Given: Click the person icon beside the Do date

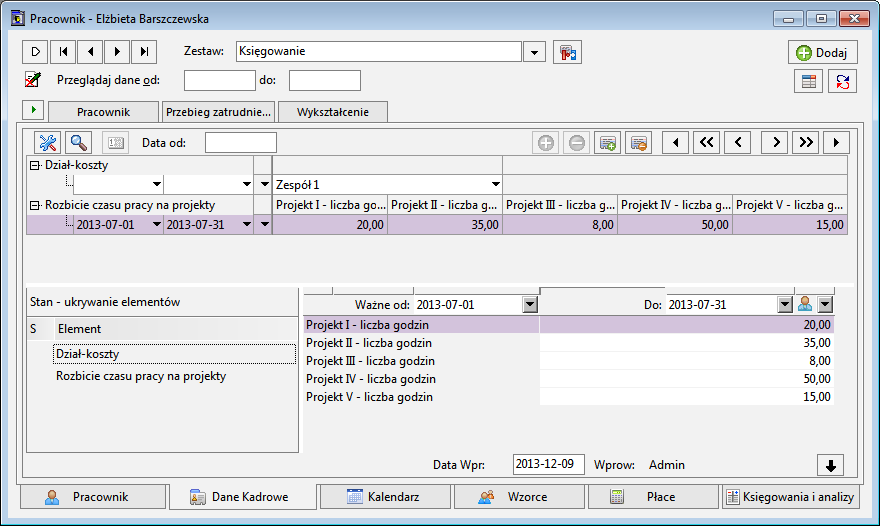Looking at the screenshot, I should [x=805, y=304].
